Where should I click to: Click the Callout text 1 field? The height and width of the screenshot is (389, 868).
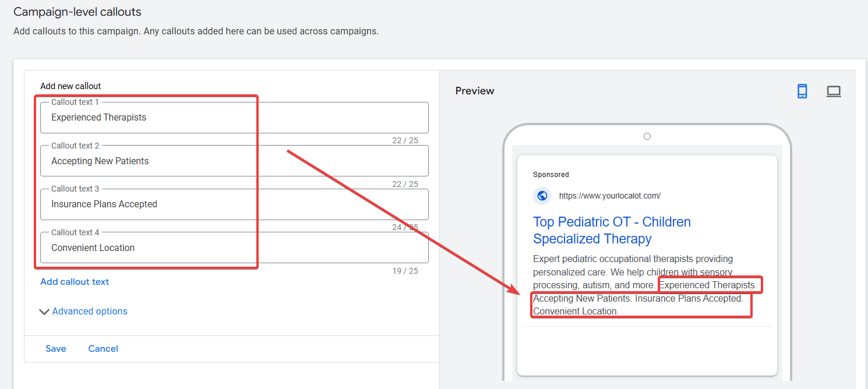[234, 118]
